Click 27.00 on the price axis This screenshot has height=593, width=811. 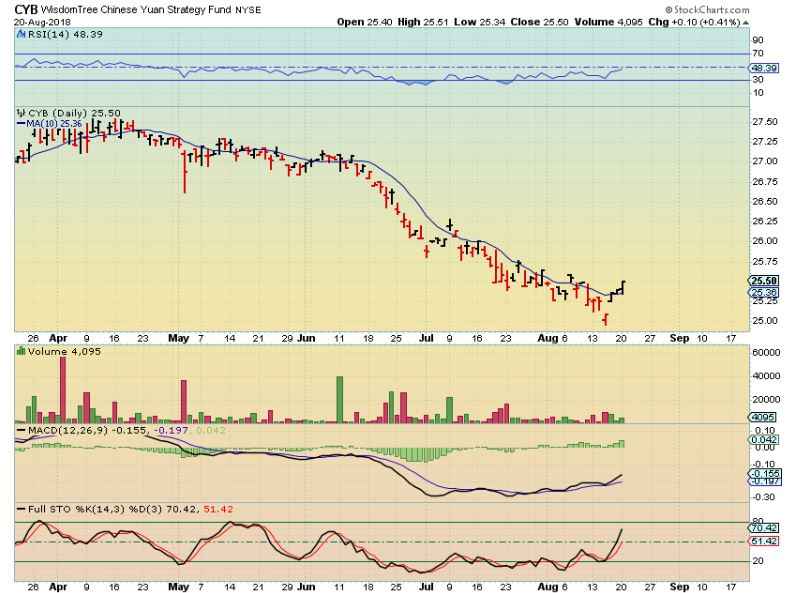765,161
